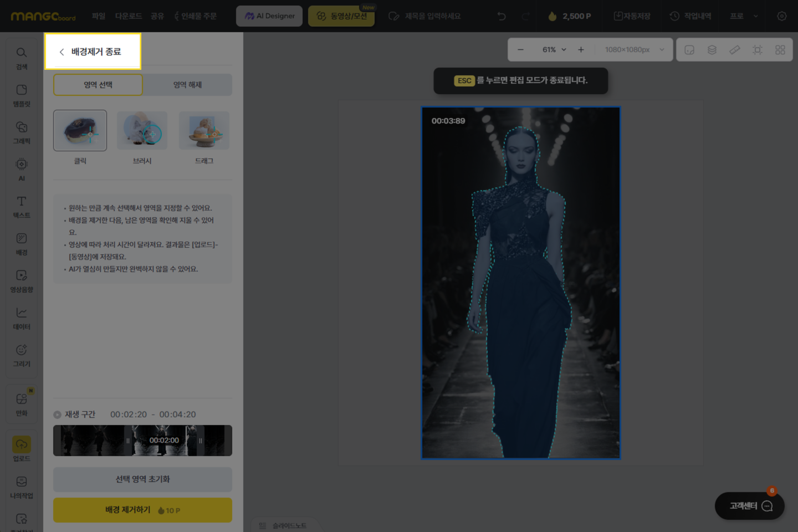Open the 텍스트 text tool in sidebar
This screenshot has height=532, width=798.
[x=21, y=207]
